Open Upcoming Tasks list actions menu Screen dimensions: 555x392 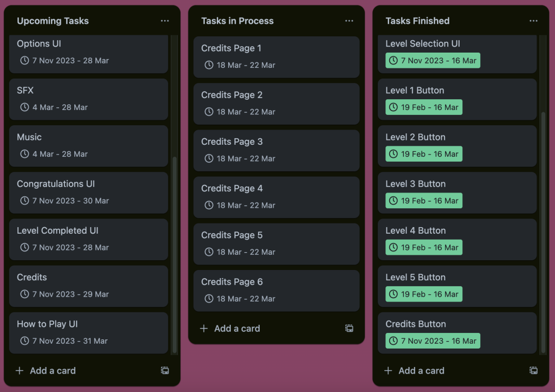165,21
